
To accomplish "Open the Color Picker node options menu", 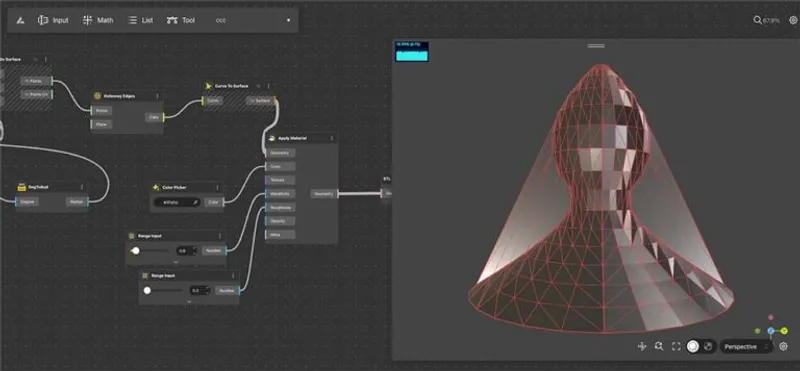I will click(217, 187).
